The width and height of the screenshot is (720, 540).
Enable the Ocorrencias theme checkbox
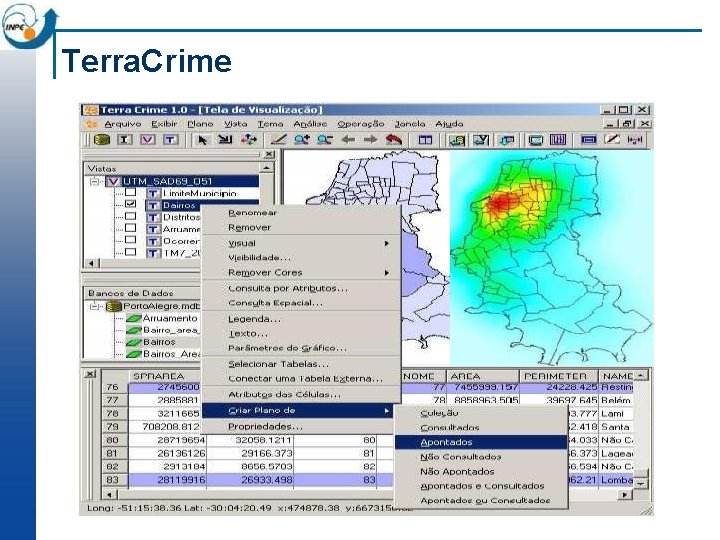coord(130,240)
